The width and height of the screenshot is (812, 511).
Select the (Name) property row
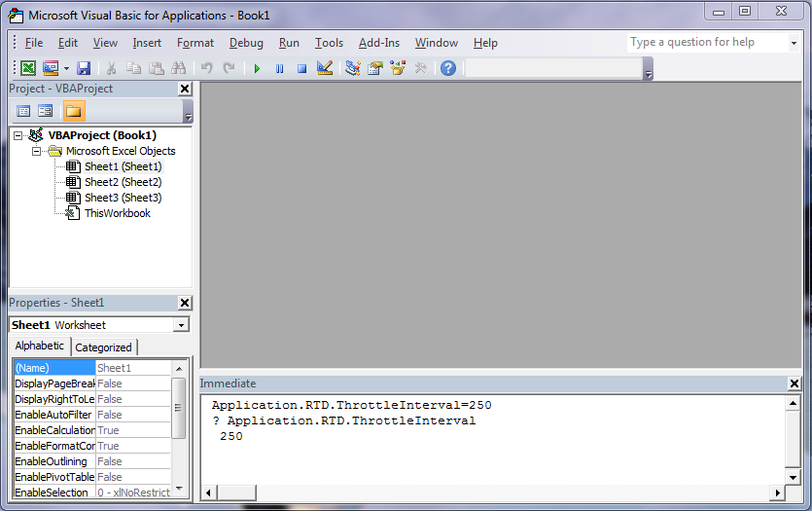pos(92,368)
